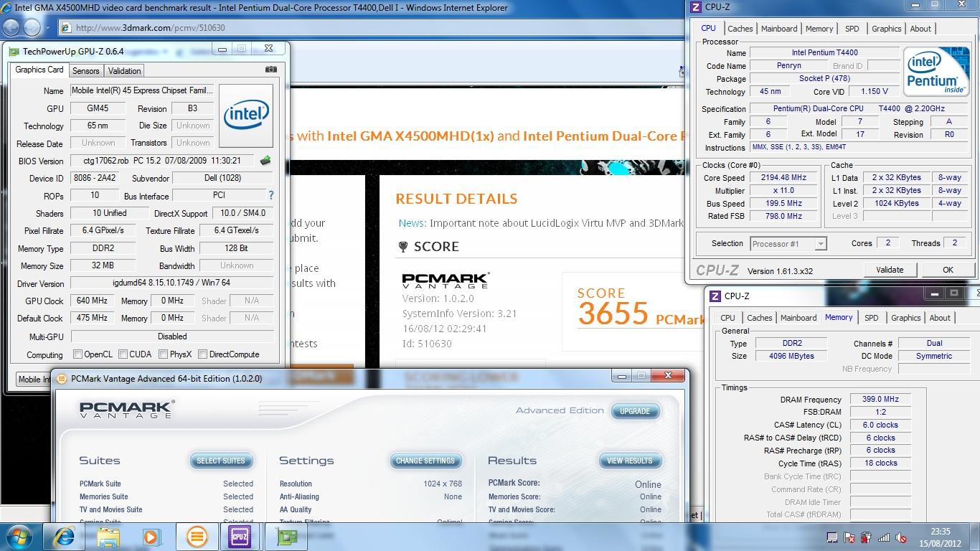The image size is (980, 551).
Task: Click the News link about LucidLogix Virtu
Action: pos(540,223)
